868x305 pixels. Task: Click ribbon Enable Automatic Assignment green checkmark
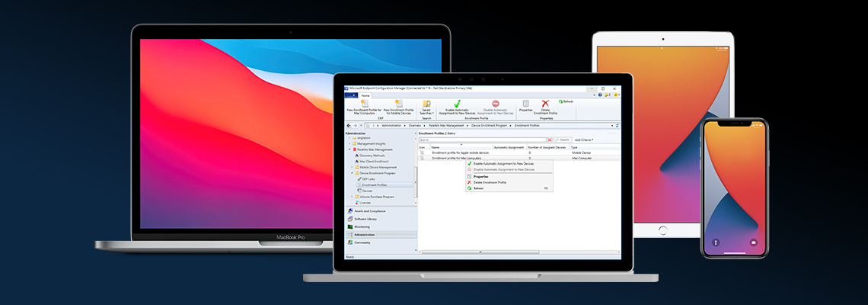coord(458,104)
